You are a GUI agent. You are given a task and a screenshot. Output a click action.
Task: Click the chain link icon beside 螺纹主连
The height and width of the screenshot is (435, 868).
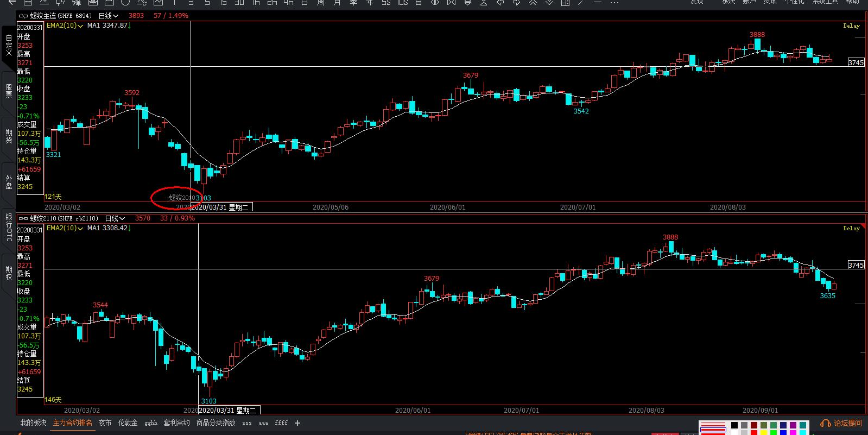[23, 16]
